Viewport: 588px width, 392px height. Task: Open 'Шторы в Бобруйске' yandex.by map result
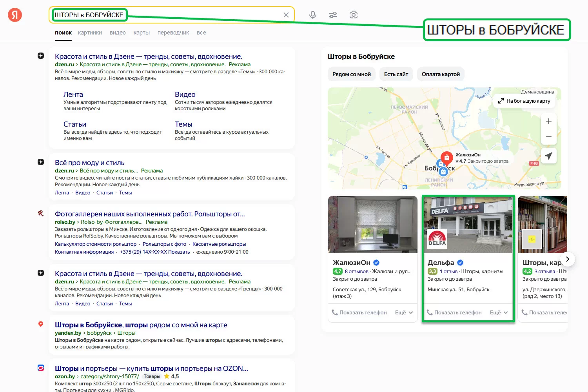tap(141, 325)
